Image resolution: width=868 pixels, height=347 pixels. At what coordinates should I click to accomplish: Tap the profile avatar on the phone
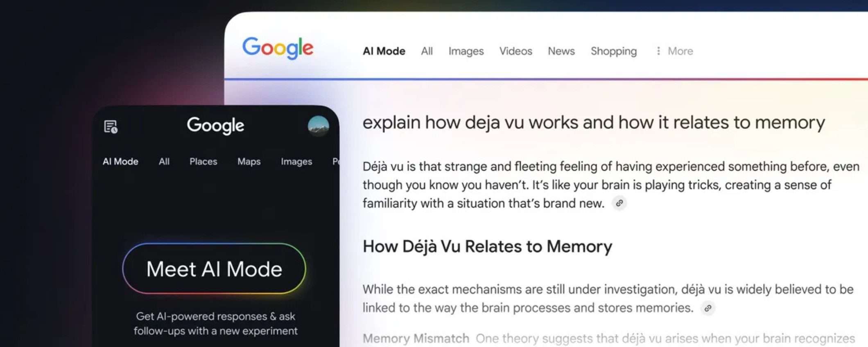pos(318,126)
